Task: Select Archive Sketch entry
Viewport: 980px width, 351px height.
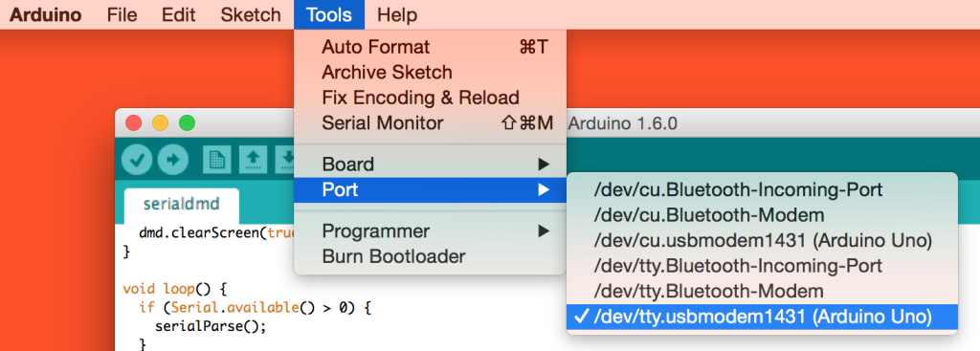Action: (430, 73)
